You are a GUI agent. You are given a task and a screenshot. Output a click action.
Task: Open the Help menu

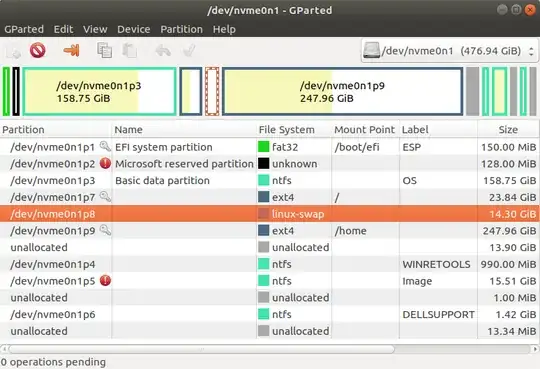pyautogui.click(x=224, y=29)
